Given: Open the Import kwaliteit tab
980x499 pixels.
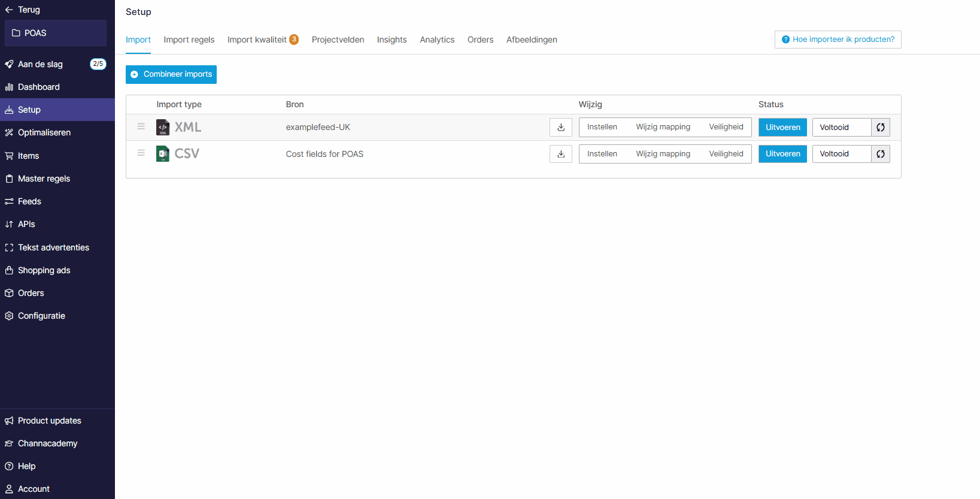Looking at the screenshot, I should (x=257, y=40).
